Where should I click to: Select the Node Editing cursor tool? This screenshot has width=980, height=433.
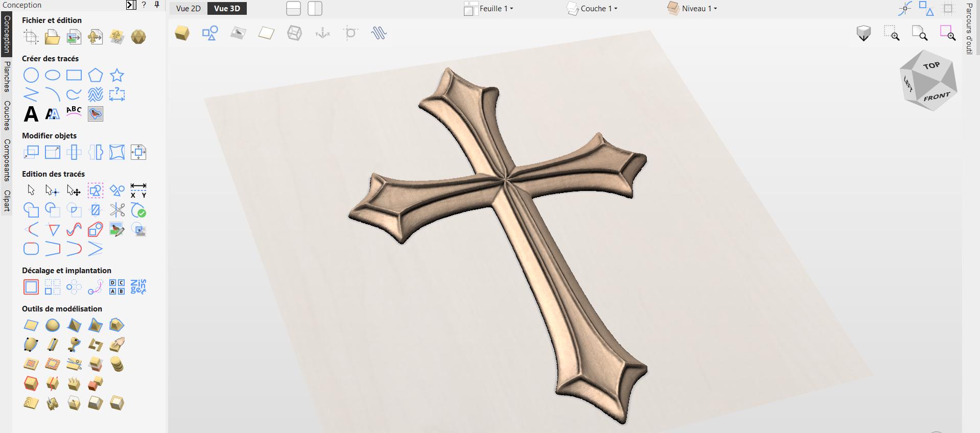[x=52, y=191]
